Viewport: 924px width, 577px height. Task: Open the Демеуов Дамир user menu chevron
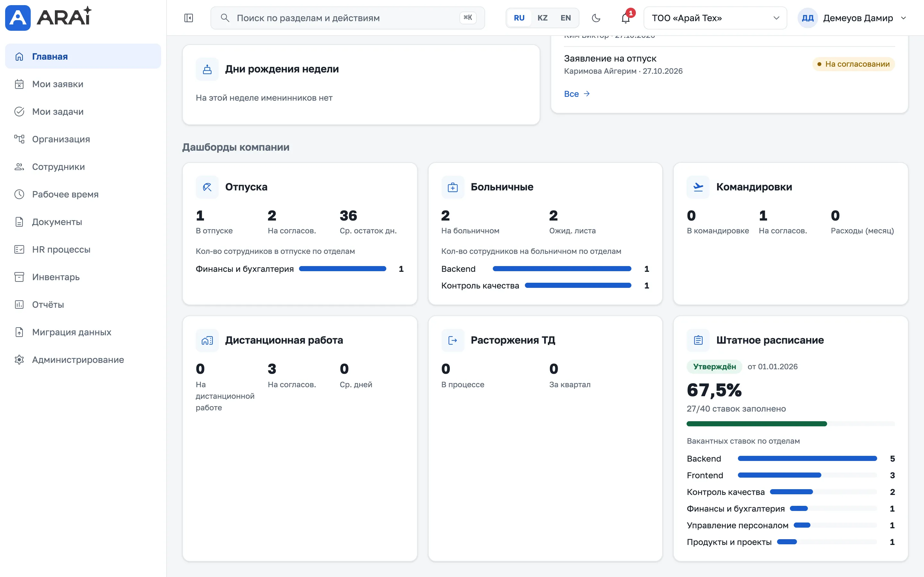903,18
